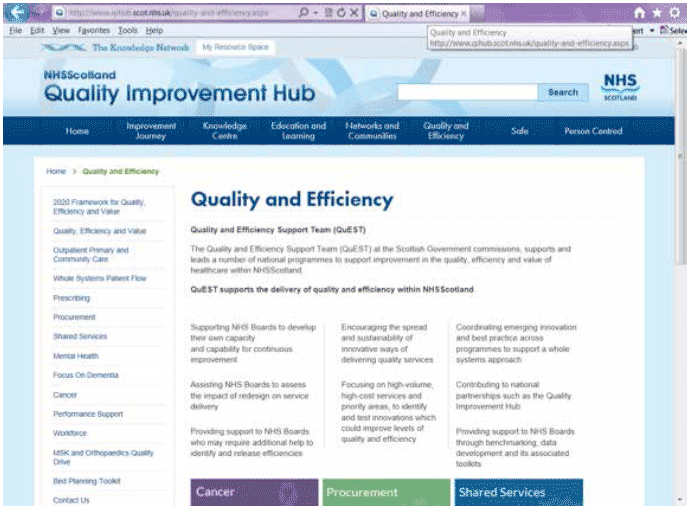Click the address bar search magnifier icon
The height and width of the screenshot is (509, 689).
pyautogui.click(x=303, y=13)
